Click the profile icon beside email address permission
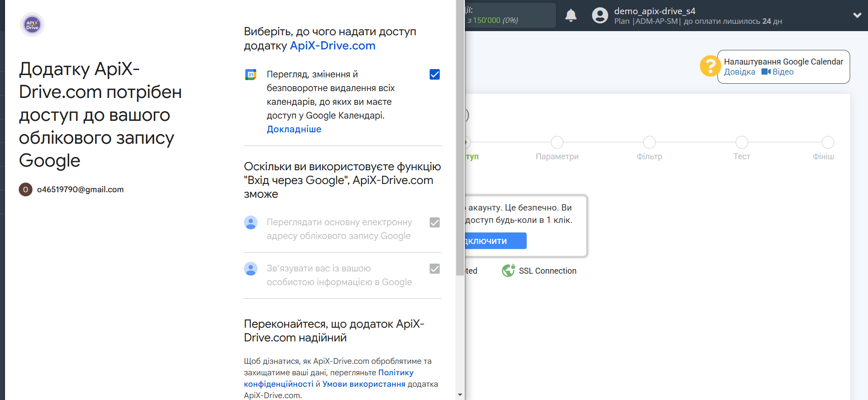Viewport: 868px width, 400px height. pyautogui.click(x=251, y=222)
